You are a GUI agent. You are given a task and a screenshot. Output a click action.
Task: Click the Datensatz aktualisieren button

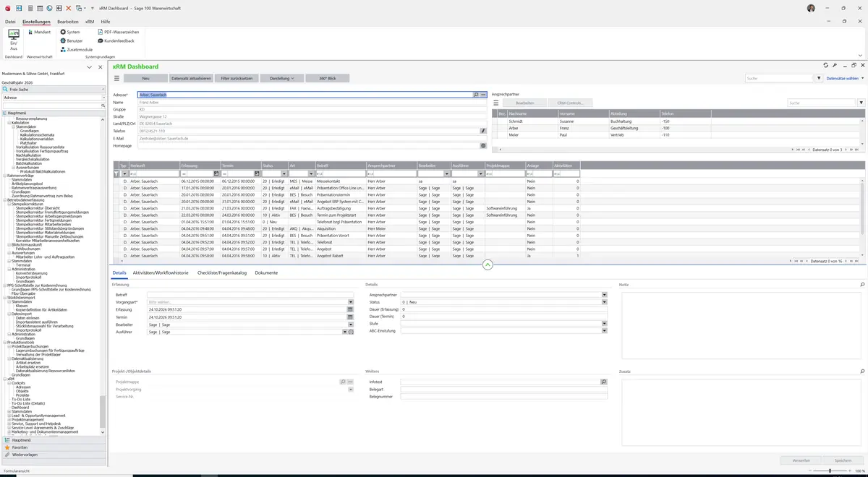(191, 78)
